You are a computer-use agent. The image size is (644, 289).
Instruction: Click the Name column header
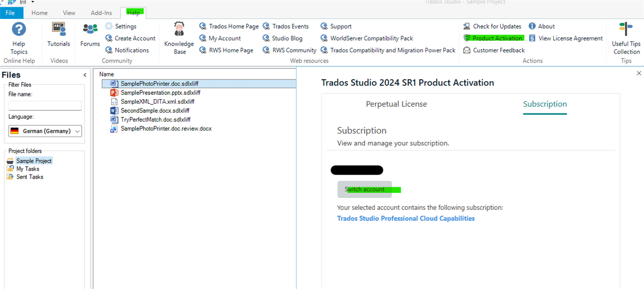107,74
